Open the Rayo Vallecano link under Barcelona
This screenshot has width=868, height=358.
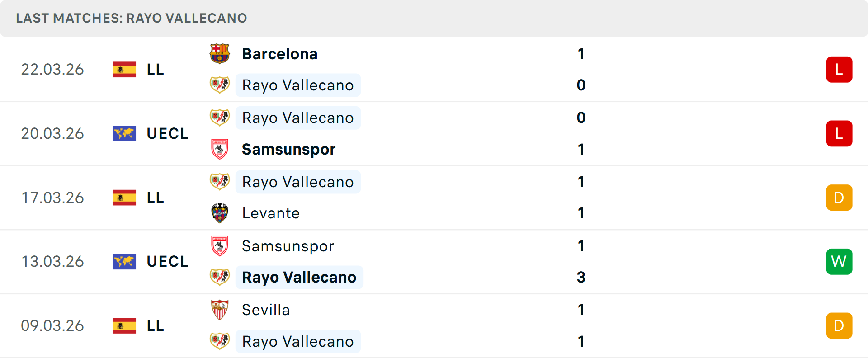[298, 85]
